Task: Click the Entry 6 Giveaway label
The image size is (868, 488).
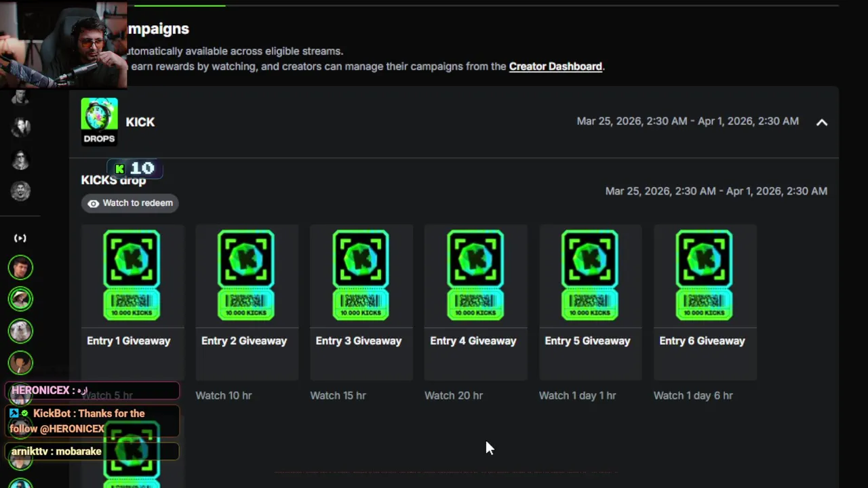Action: (703, 341)
